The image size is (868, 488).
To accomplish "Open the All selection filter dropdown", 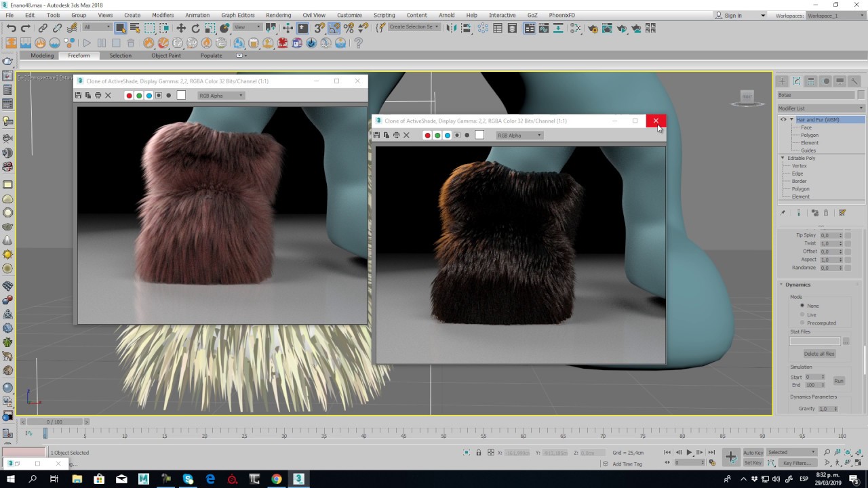I will [x=97, y=27].
